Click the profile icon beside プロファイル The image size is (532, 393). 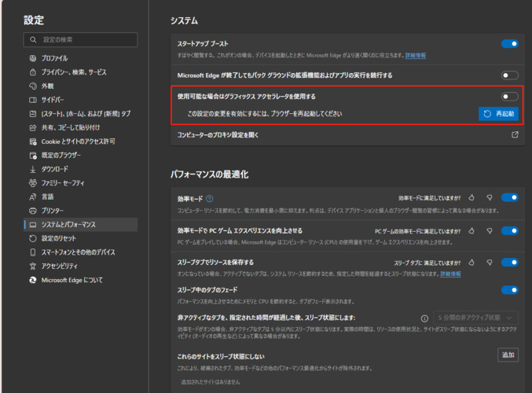(32, 58)
